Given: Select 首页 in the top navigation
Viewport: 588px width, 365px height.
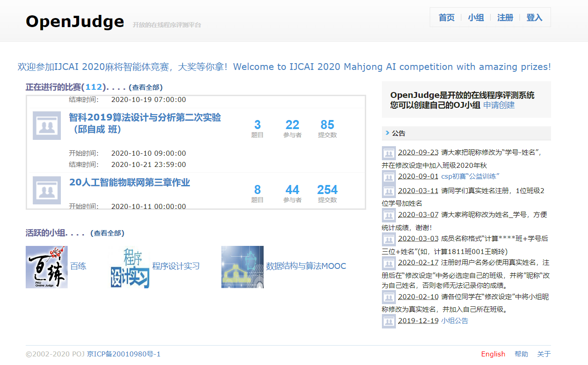Looking at the screenshot, I should pos(446,18).
